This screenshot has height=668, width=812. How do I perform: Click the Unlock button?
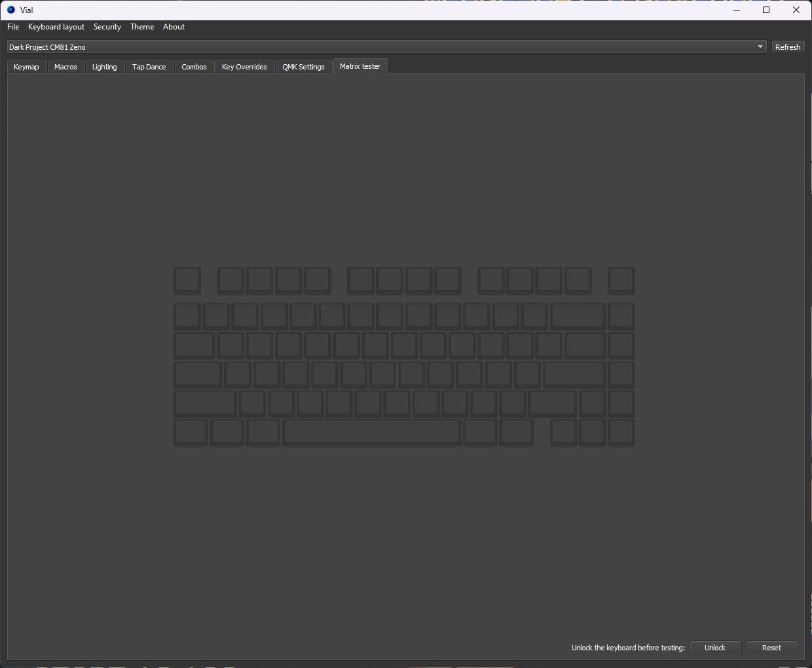(715, 648)
